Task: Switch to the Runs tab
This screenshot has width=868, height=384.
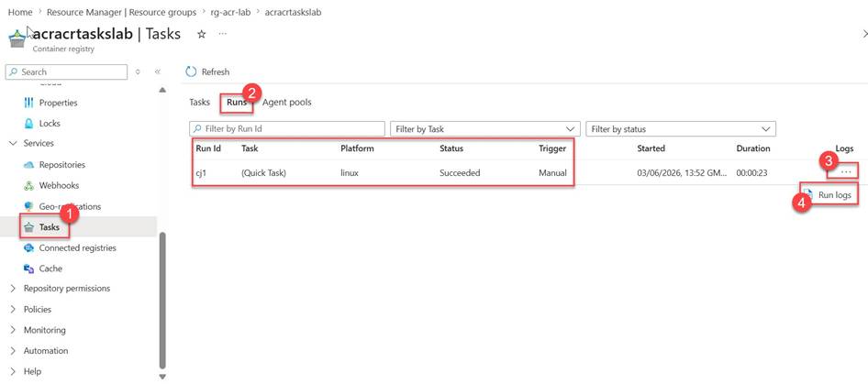Action: pyautogui.click(x=237, y=103)
